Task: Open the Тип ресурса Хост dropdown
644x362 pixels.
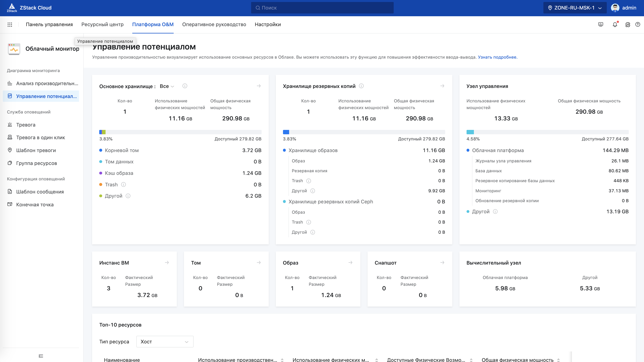Action: pos(165,341)
